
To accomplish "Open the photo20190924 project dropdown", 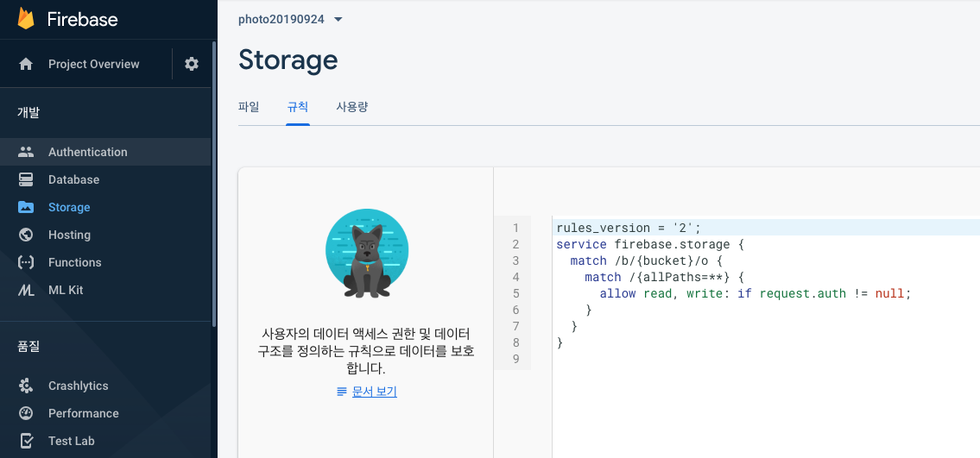I will coord(291,19).
